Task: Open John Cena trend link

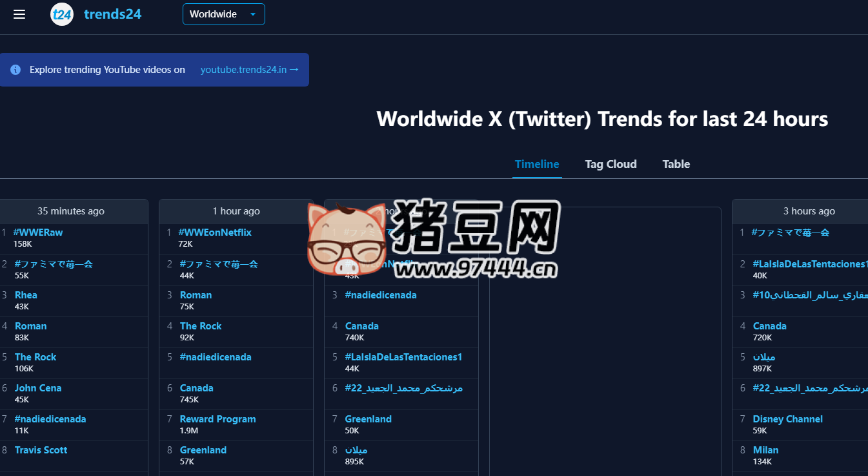Action: coord(38,388)
